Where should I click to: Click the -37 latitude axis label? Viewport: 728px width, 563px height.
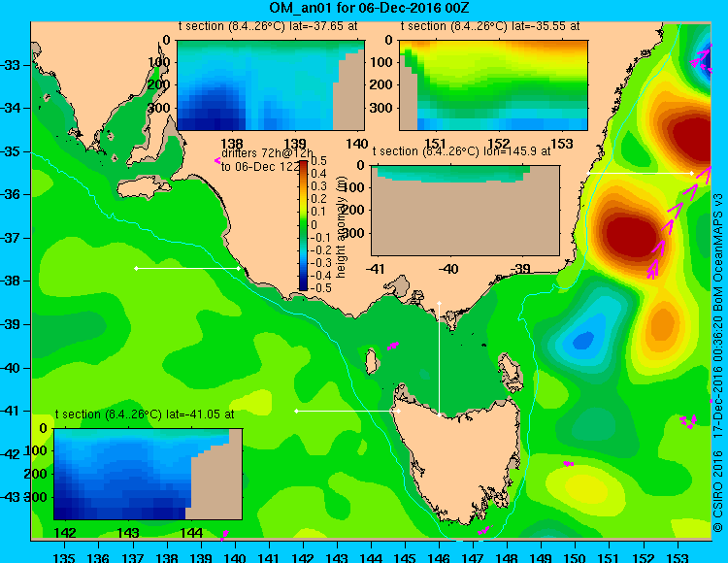click(x=11, y=238)
